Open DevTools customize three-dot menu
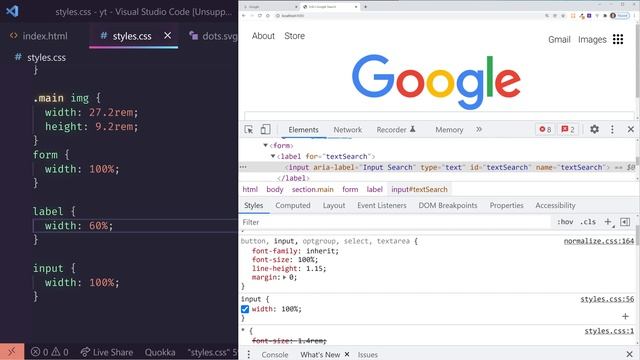Image resolution: width=640 pixels, height=360 pixels. coord(612,129)
